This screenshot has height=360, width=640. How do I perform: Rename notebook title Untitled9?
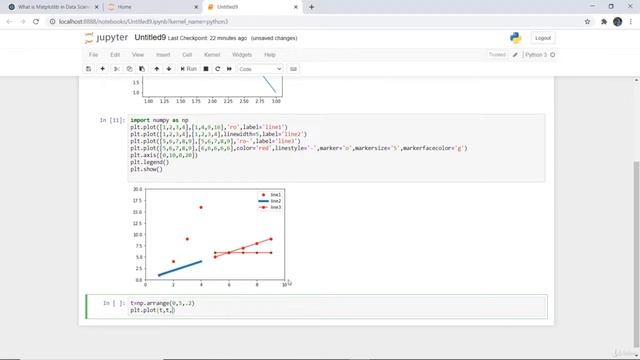(x=150, y=38)
